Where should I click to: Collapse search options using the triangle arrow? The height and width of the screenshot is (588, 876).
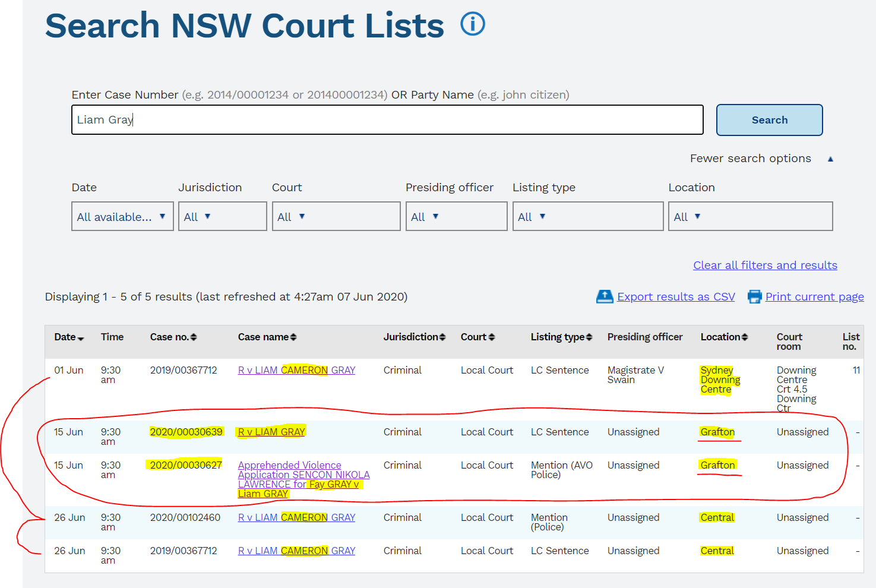click(830, 159)
